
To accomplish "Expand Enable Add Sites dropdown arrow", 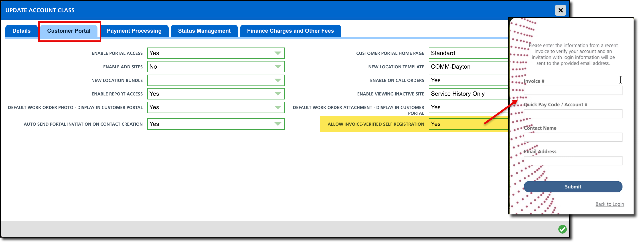I will [x=277, y=67].
